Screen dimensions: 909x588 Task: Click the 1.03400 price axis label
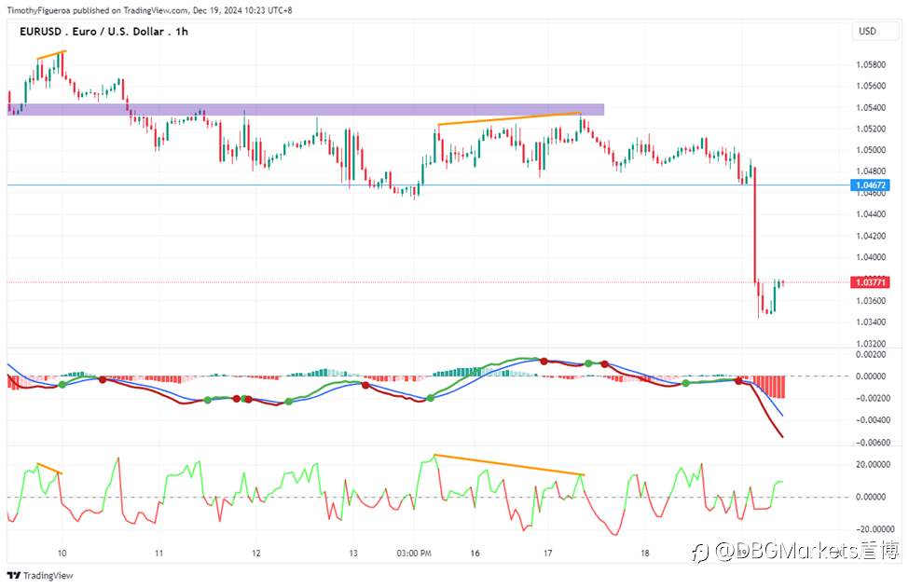pos(871,322)
